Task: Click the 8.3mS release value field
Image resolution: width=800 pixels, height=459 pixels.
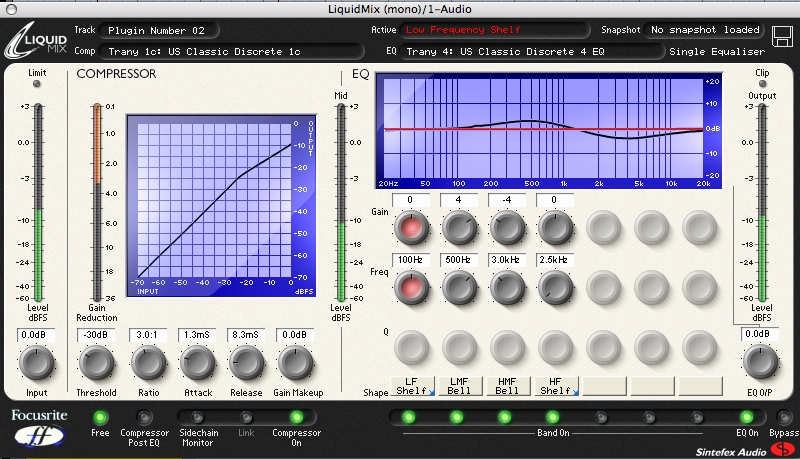Action: coord(245,335)
